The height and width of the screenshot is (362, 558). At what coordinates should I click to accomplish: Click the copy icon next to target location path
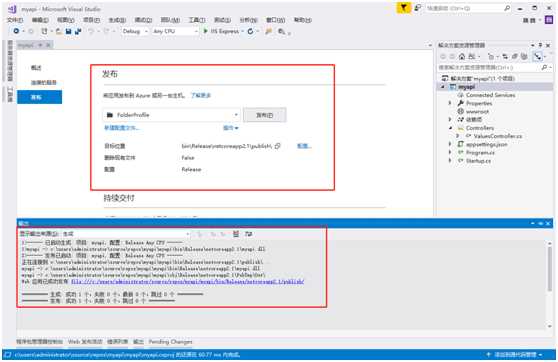[x=278, y=146]
